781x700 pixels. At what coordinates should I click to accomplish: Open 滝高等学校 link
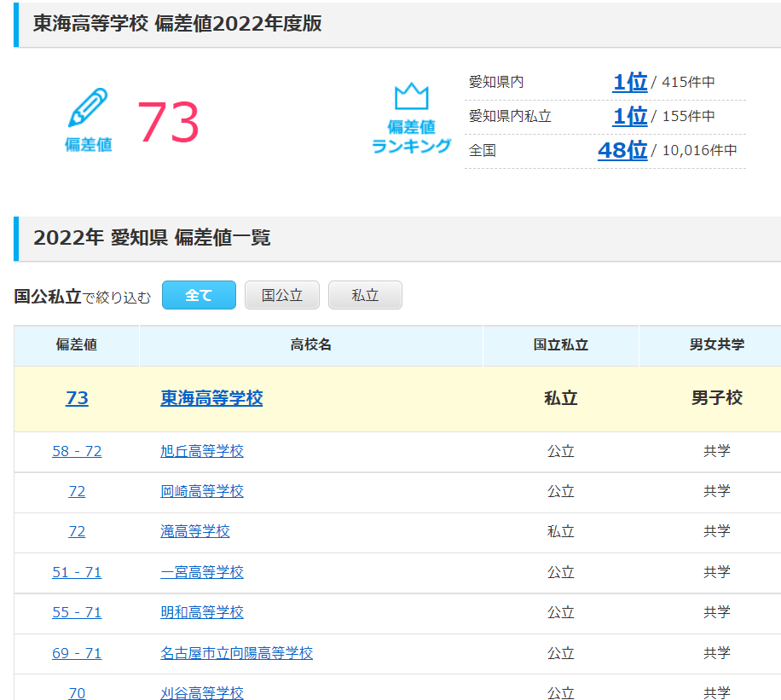(194, 531)
